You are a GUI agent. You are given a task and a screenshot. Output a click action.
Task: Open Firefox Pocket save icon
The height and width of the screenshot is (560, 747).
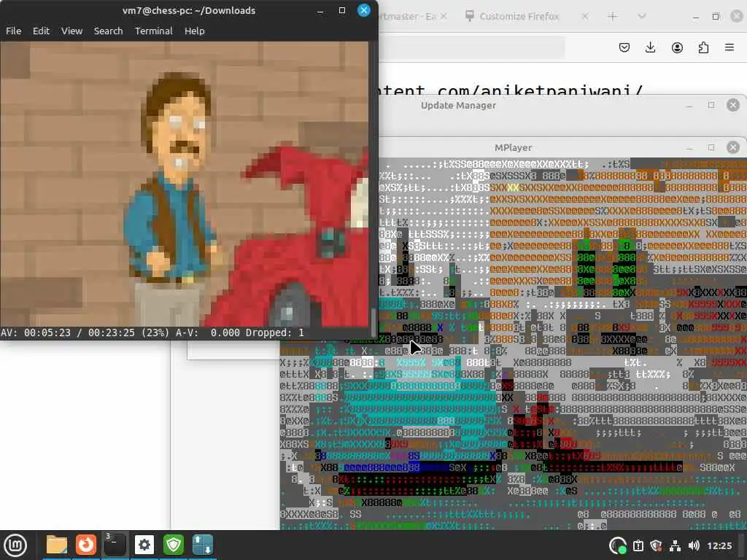coord(624,47)
